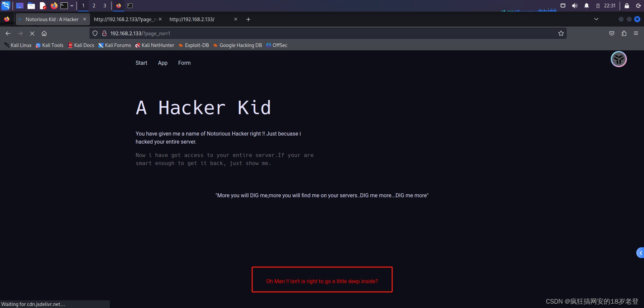Viewport: 644px width, 308px height.
Task: Open Kali Docs bookmark
Action: 81,45
